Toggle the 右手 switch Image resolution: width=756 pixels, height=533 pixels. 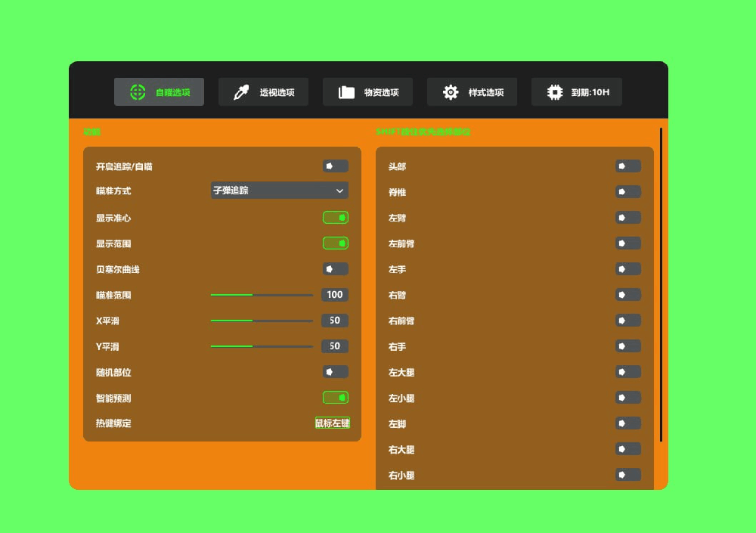coord(628,346)
